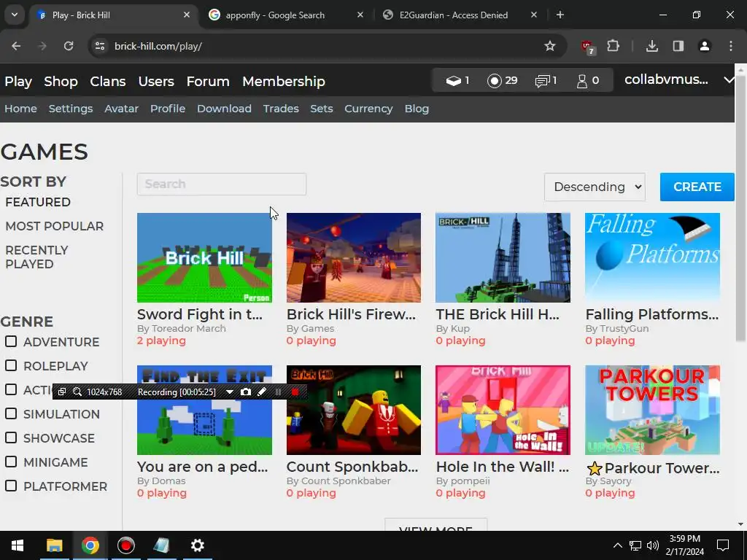Enable the Adventure genre checkbox
The width and height of the screenshot is (747, 560).
(11, 341)
